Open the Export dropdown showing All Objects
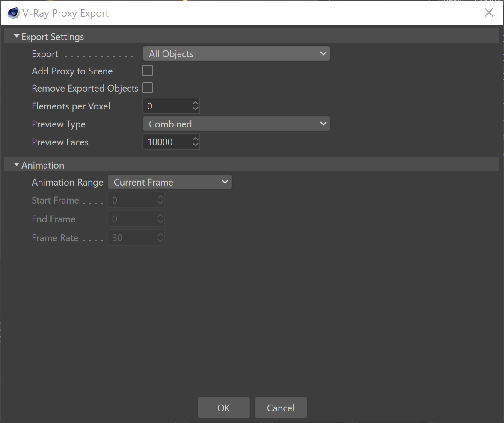This screenshot has width=504, height=423. tap(236, 54)
